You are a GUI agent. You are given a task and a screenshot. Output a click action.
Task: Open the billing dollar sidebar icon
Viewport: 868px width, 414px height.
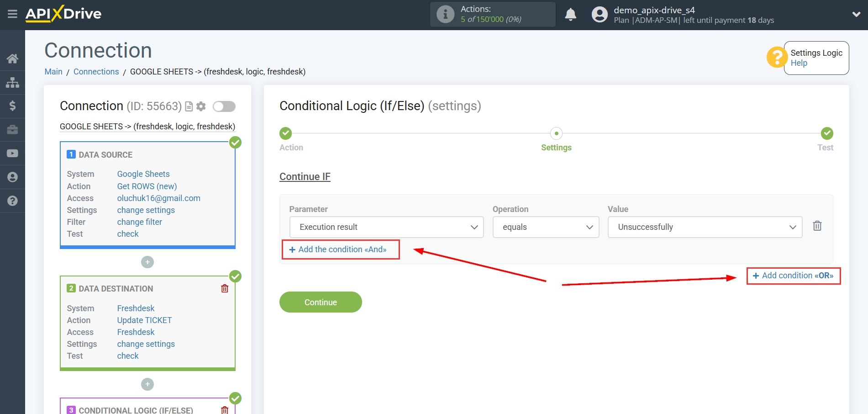(x=12, y=106)
